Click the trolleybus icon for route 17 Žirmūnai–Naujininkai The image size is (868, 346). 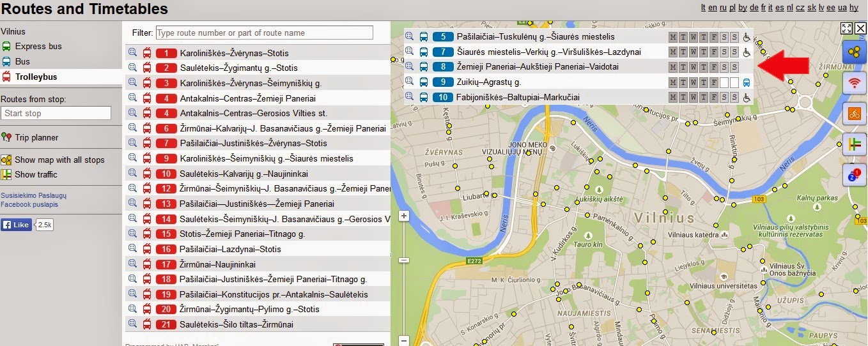147,264
